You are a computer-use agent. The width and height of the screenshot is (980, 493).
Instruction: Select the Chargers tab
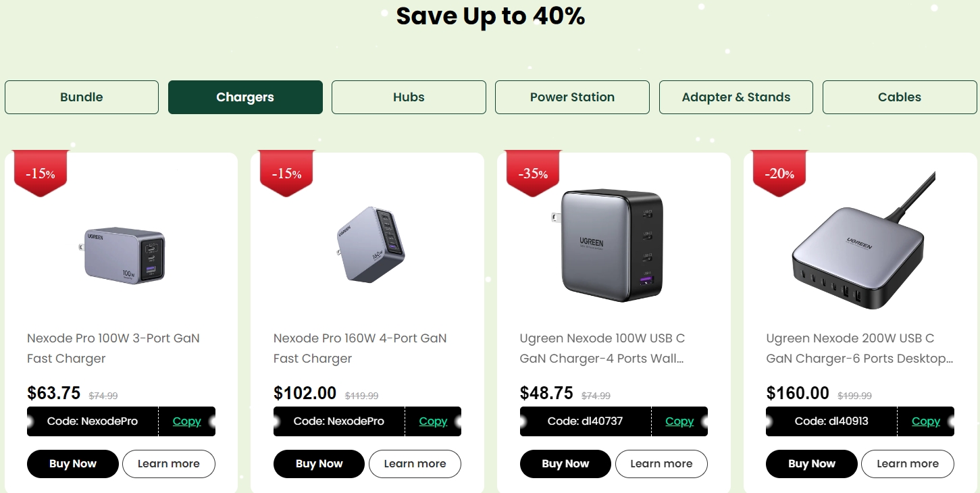[245, 97]
